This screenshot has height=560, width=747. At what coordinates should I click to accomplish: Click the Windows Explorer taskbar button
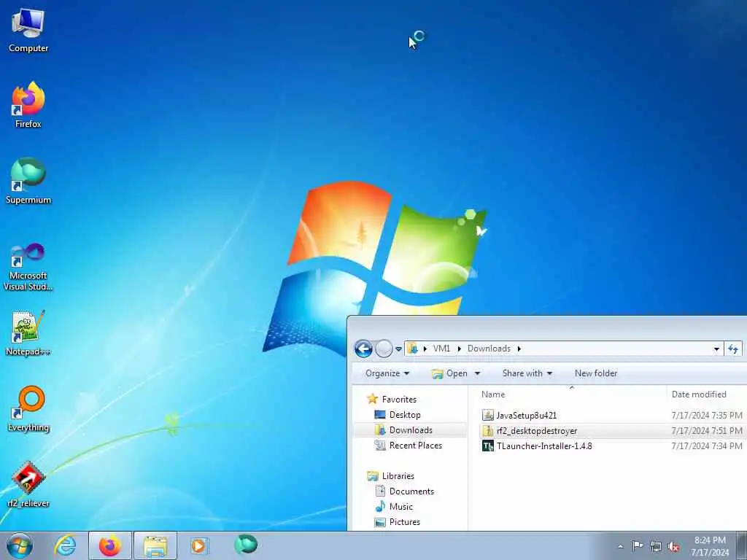point(155,545)
